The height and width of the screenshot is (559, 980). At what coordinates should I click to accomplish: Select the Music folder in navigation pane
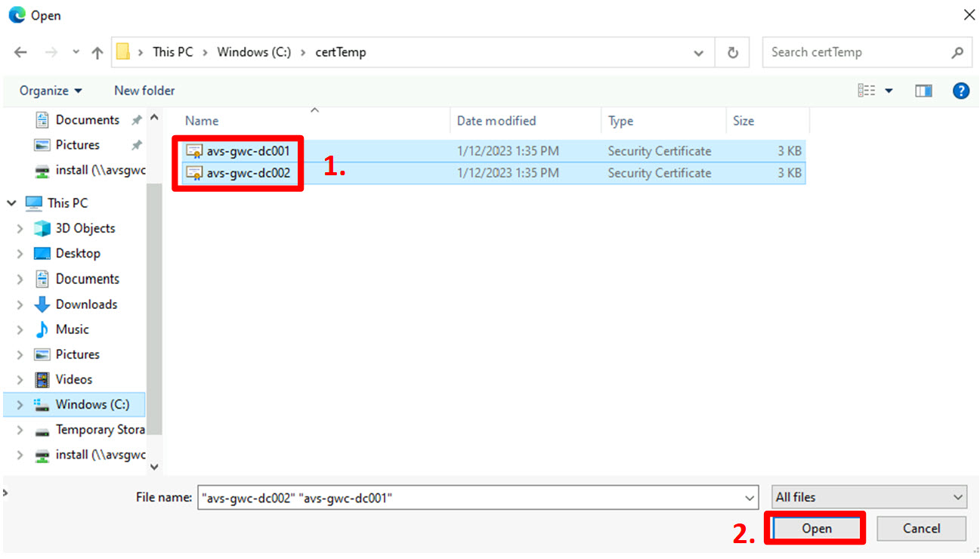click(x=73, y=329)
